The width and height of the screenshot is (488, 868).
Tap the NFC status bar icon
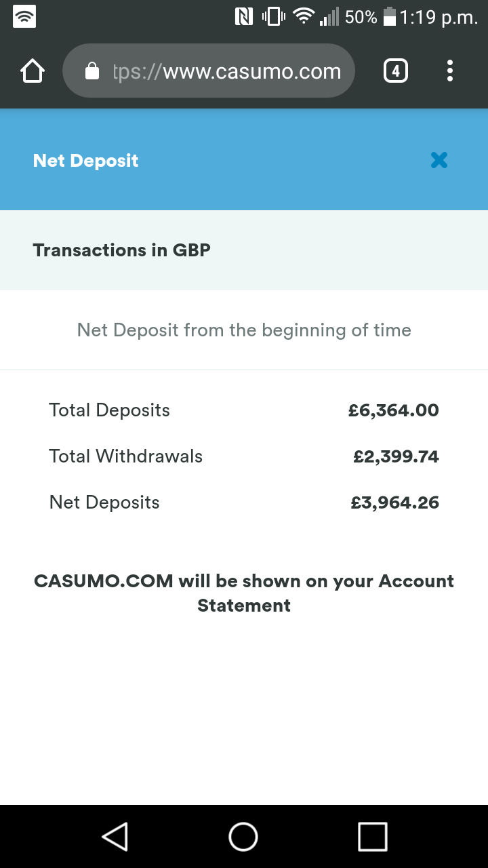click(244, 17)
